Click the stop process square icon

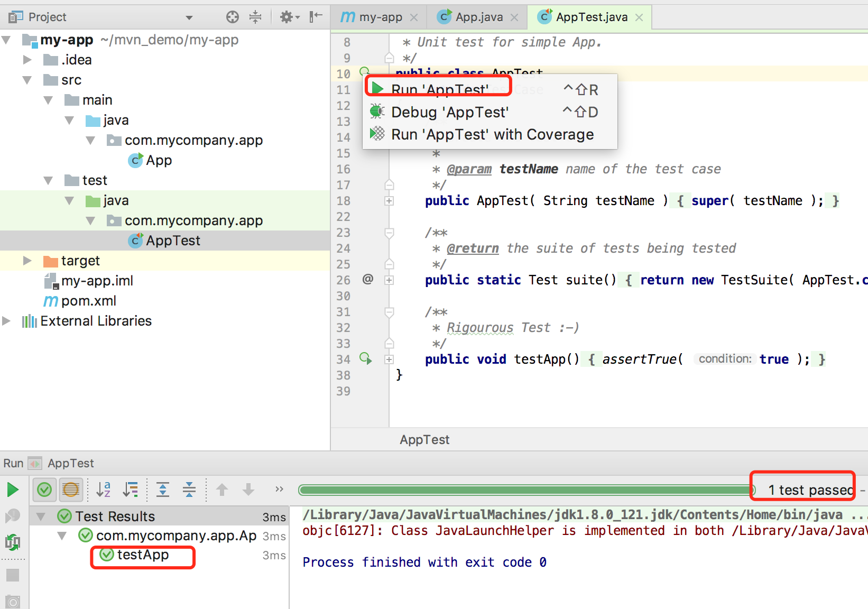(13, 575)
